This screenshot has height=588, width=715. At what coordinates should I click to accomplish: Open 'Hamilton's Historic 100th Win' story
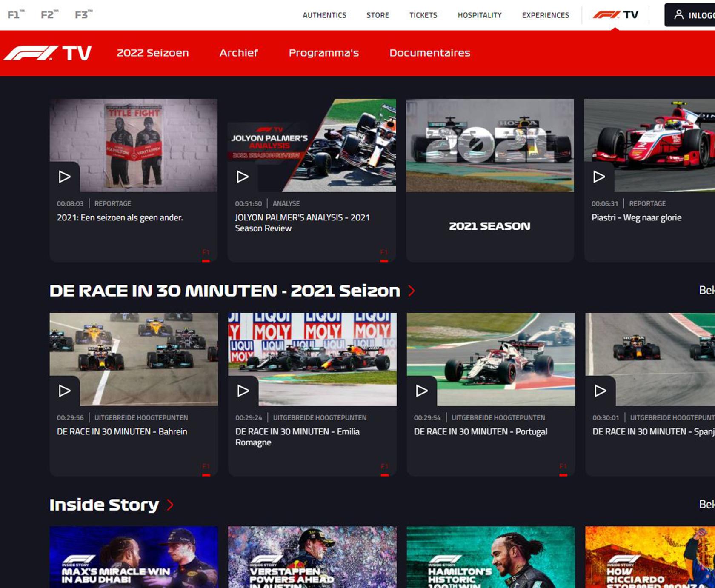point(491,557)
